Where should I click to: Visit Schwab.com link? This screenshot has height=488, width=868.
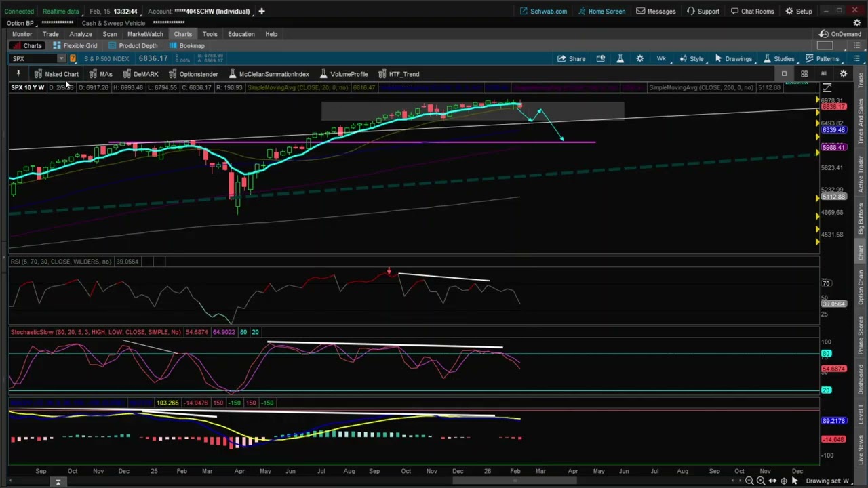point(542,11)
